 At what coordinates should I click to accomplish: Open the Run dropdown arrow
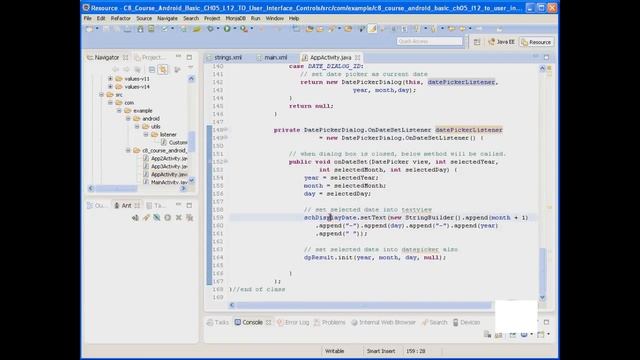pyautogui.click(x=234, y=29)
